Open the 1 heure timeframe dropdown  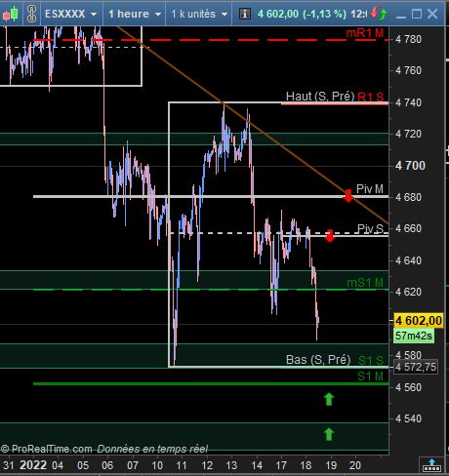(135, 14)
